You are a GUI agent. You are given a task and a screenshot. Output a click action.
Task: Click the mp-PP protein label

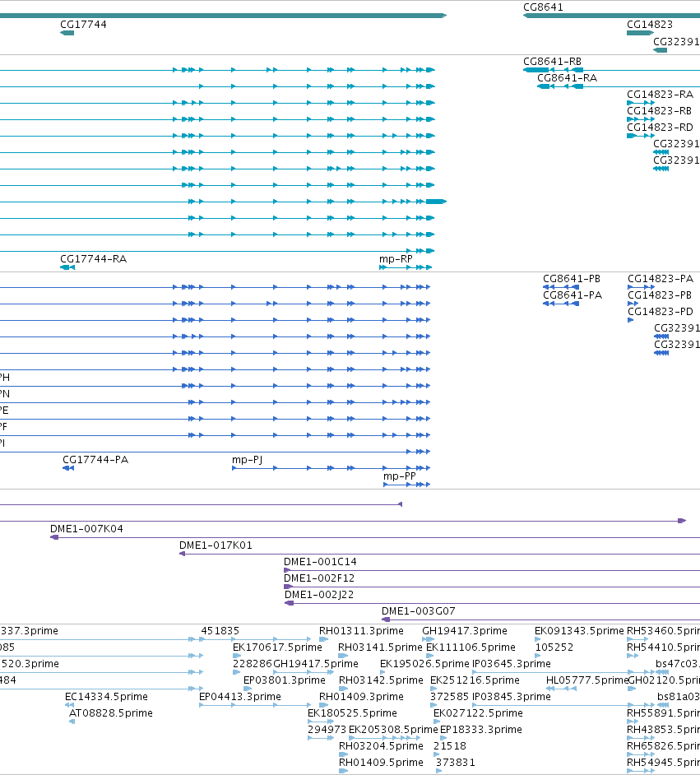[400, 476]
